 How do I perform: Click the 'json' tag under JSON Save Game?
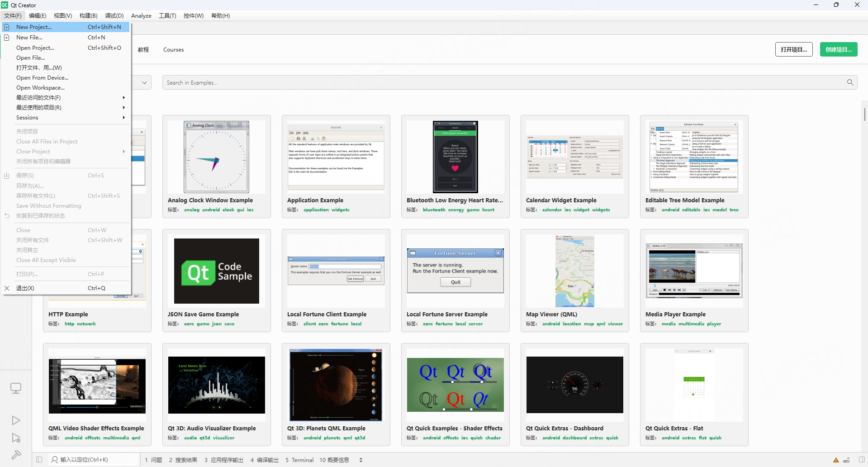[217, 324]
